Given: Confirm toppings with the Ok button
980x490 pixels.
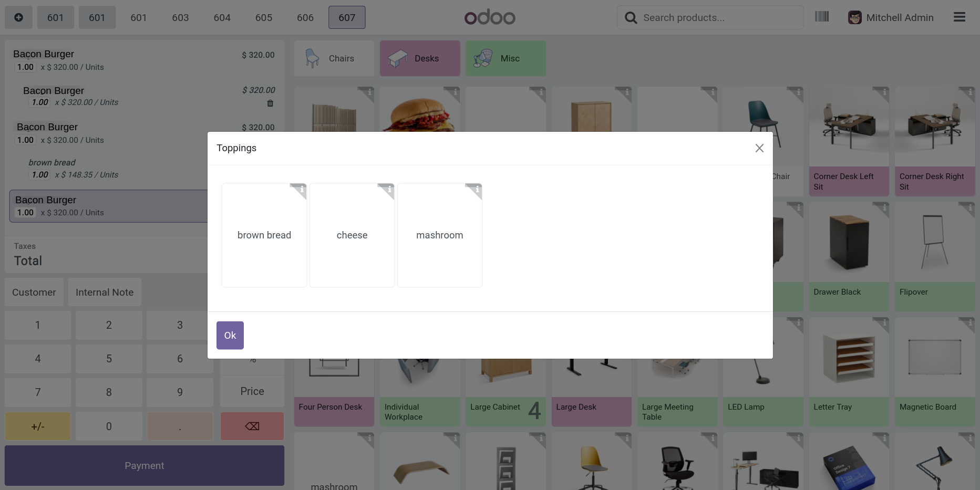Looking at the screenshot, I should [x=230, y=335].
